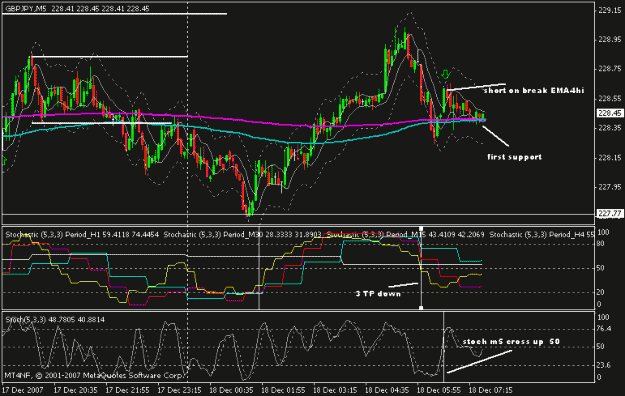Click the MetaQuotes Software Corp. copyright text
625x396 pixels.
[x=94, y=375]
